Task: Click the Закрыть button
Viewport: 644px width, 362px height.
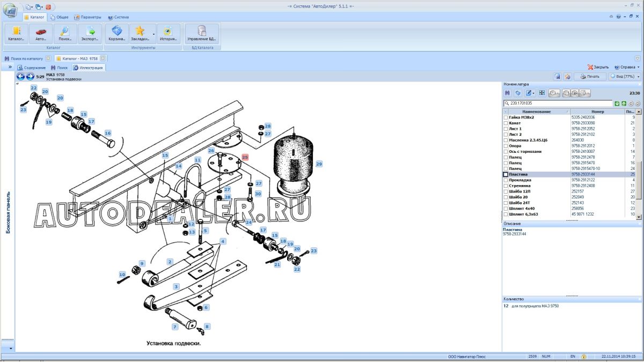Action: tap(598, 68)
